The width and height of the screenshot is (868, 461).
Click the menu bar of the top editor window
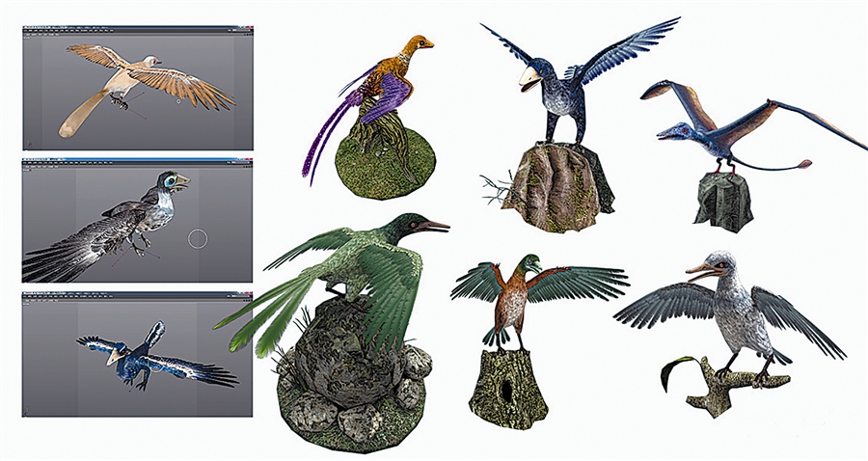96,33
